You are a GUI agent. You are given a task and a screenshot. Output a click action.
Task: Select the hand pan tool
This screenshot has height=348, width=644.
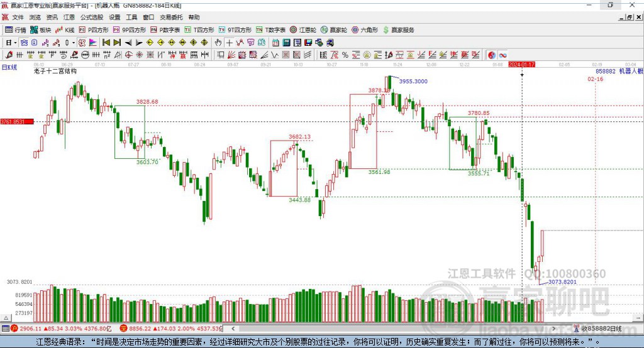[218, 43]
